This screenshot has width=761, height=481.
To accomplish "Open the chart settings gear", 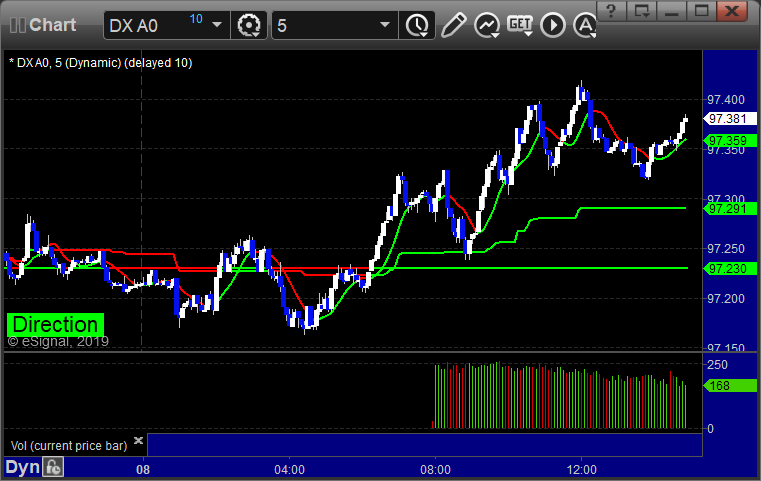I will tap(248, 25).
